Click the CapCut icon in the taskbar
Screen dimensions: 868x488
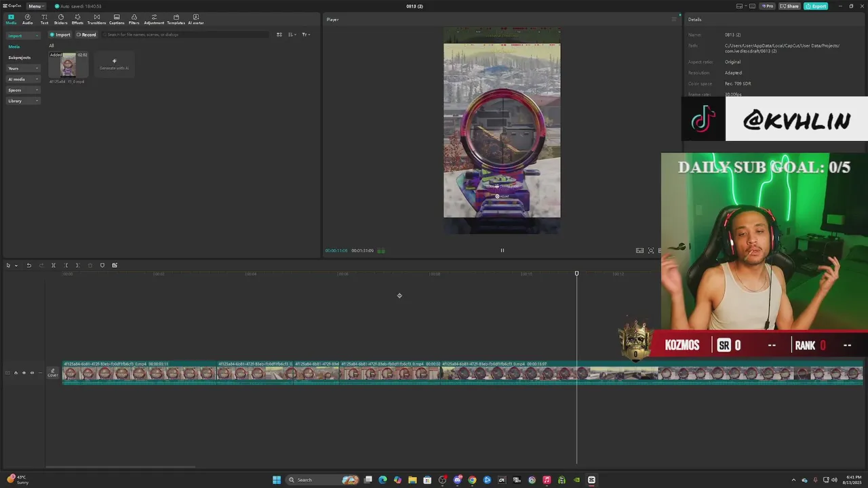point(591,480)
